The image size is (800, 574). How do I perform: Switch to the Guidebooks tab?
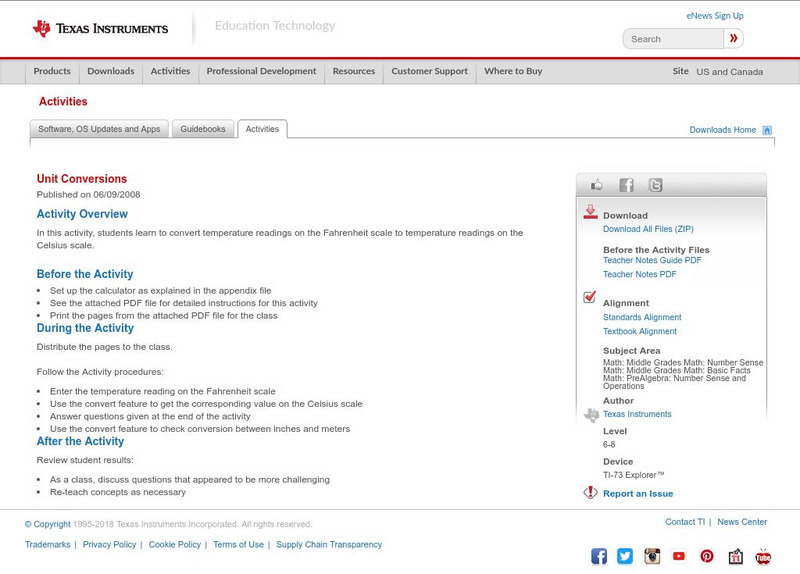(203, 129)
